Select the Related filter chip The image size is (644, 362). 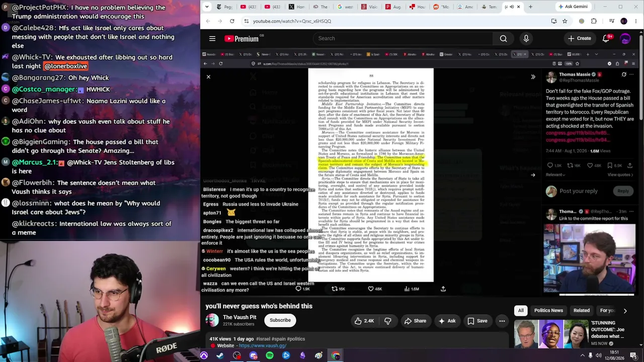click(x=582, y=311)
